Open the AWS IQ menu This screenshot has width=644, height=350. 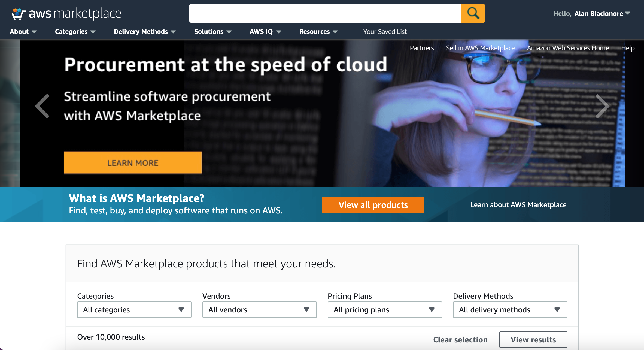[265, 32]
